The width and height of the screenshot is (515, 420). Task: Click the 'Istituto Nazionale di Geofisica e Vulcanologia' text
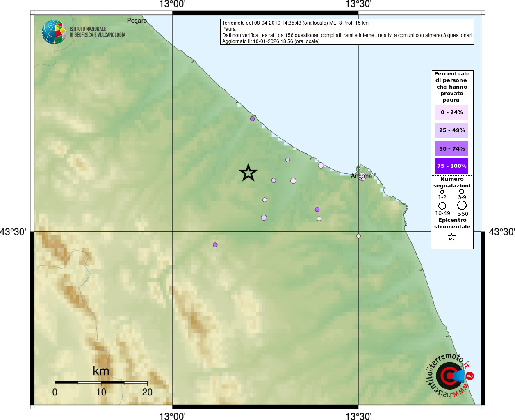(97, 32)
